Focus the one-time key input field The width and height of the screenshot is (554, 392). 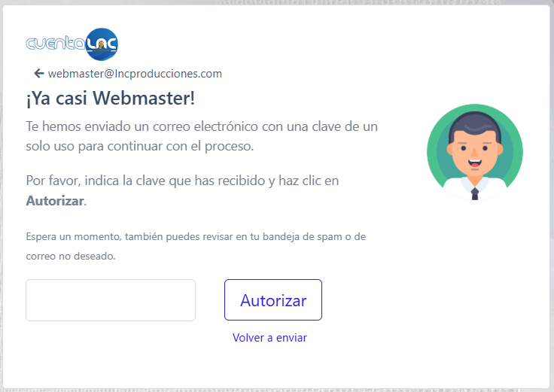111,300
